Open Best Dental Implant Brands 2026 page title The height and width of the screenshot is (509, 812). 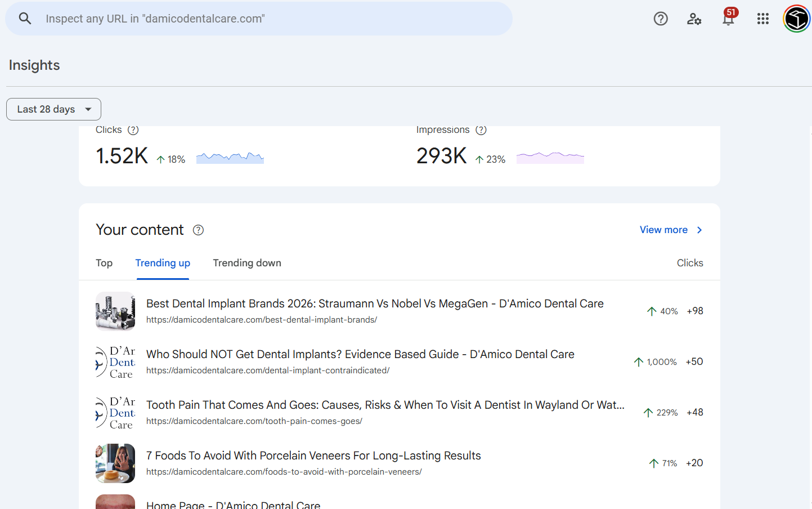(x=375, y=303)
